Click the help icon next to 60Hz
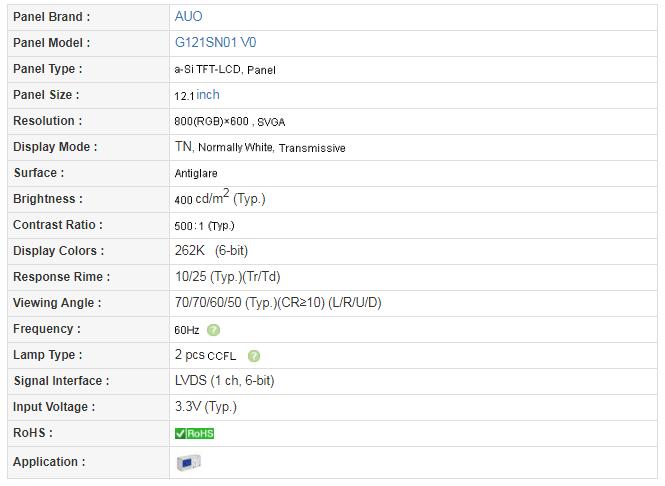This screenshot has height=486, width=665. pos(213,330)
